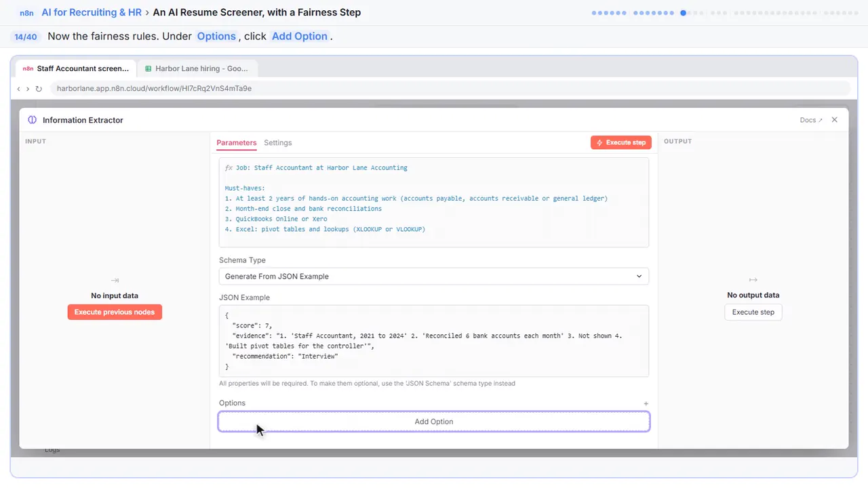
Task: Click into the job description text field
Action: tap(434, 203)
